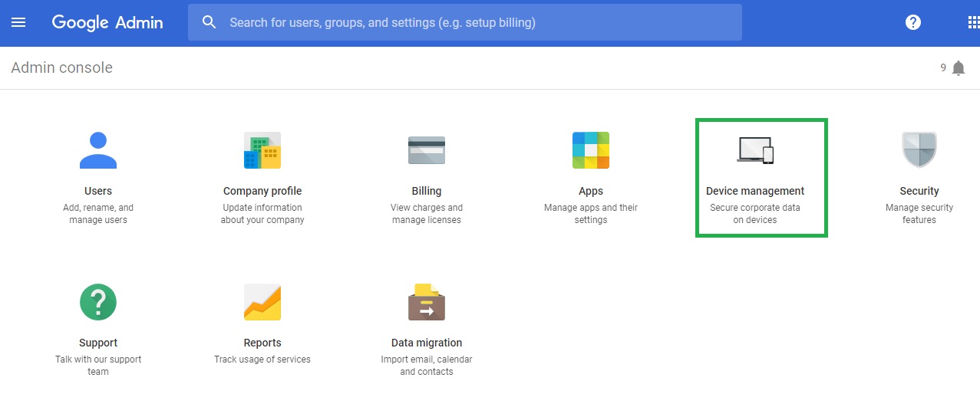Click the Device management label
The image size is (980, 394).
pos(755,191)
